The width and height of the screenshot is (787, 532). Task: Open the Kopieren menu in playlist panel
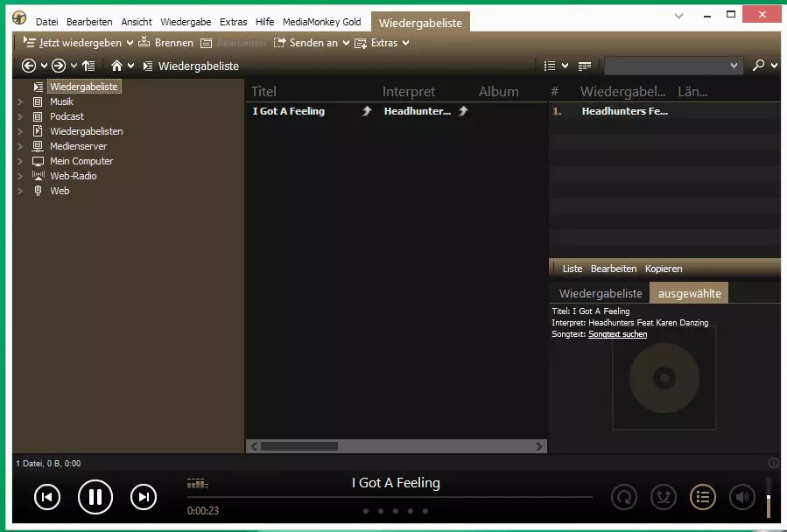tap(664, 269)
